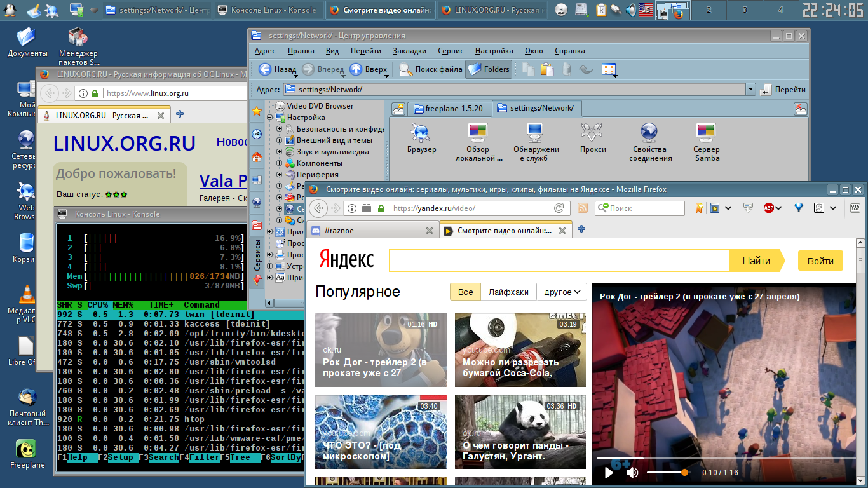Collapse the Настройка tree node
868x488 pixels.
point(269,118)
